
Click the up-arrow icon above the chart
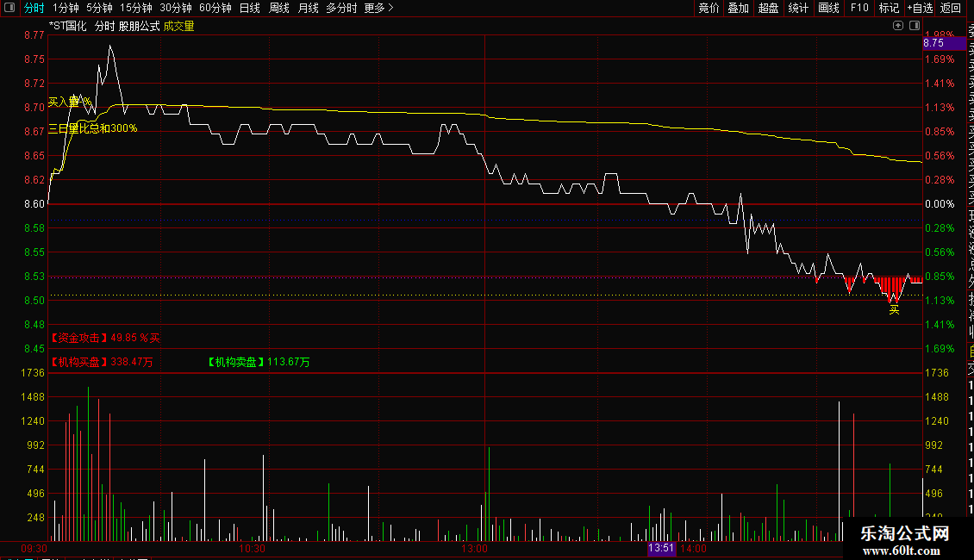click(897, 26)
